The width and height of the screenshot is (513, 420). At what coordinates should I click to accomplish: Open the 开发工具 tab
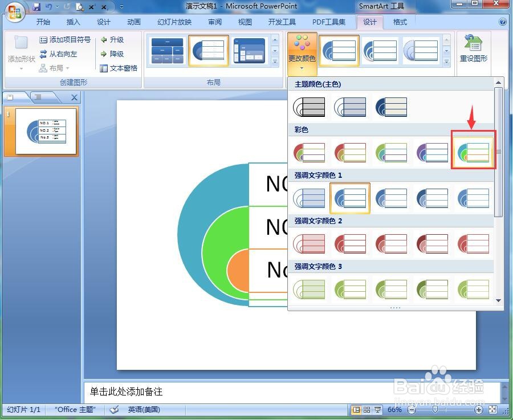(282, 22)
